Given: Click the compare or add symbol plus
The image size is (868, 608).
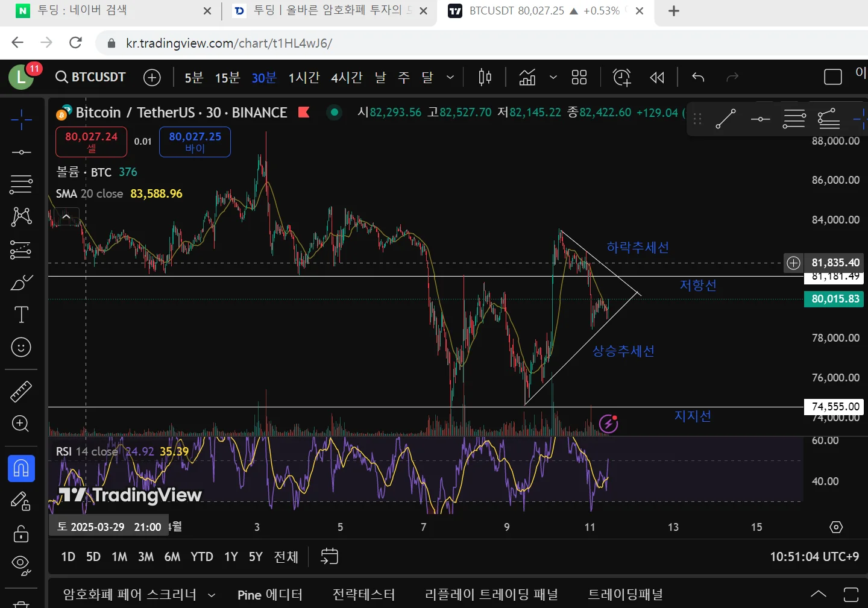Looking at the screenshot, I should (152, 77).
